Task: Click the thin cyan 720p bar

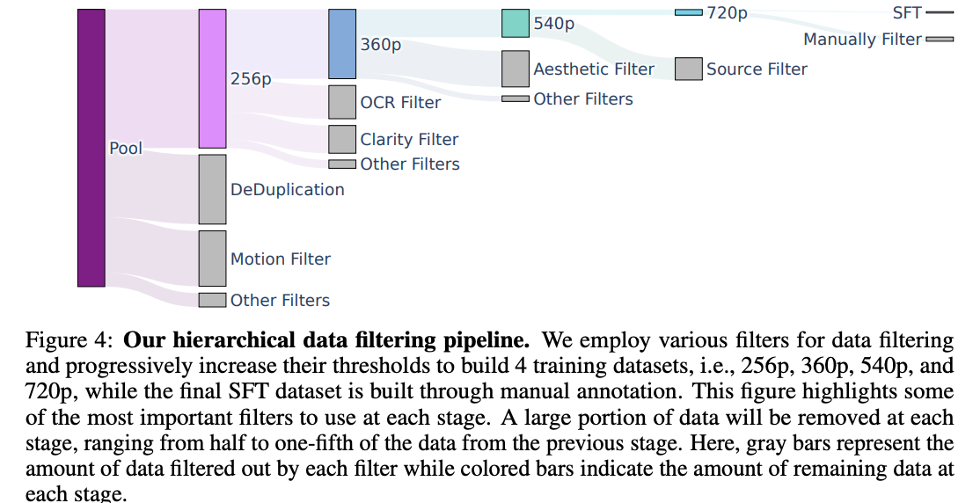Action: [689, 12]
